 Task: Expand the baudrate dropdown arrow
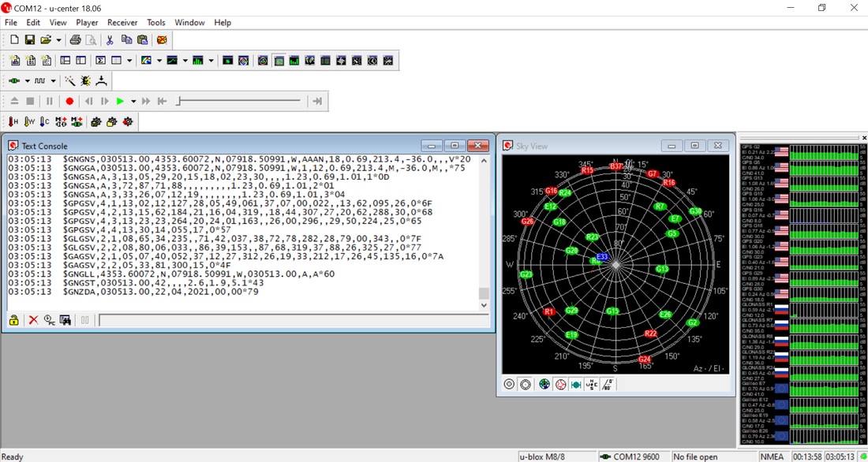[54, 80]
